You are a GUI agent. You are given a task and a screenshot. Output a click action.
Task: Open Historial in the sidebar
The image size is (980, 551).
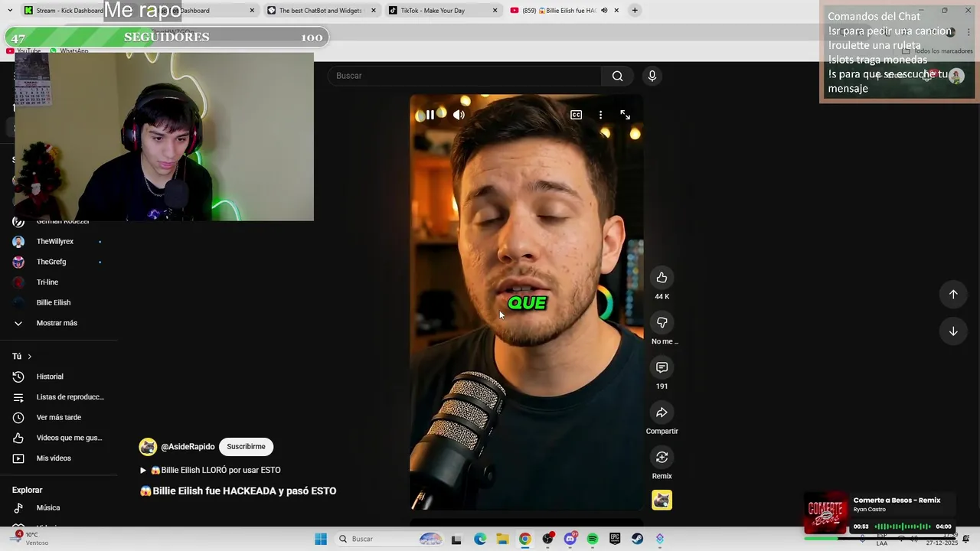coord(50,377)
